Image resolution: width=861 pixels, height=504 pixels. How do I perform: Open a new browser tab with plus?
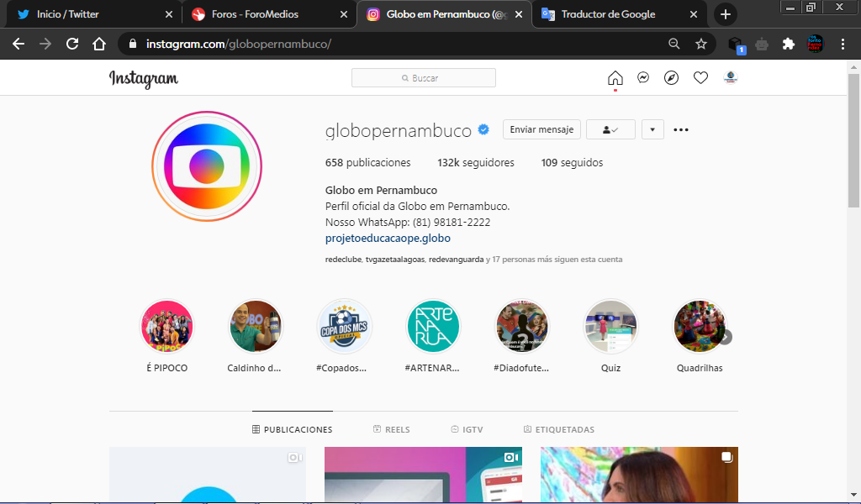(x=726, y=14)
